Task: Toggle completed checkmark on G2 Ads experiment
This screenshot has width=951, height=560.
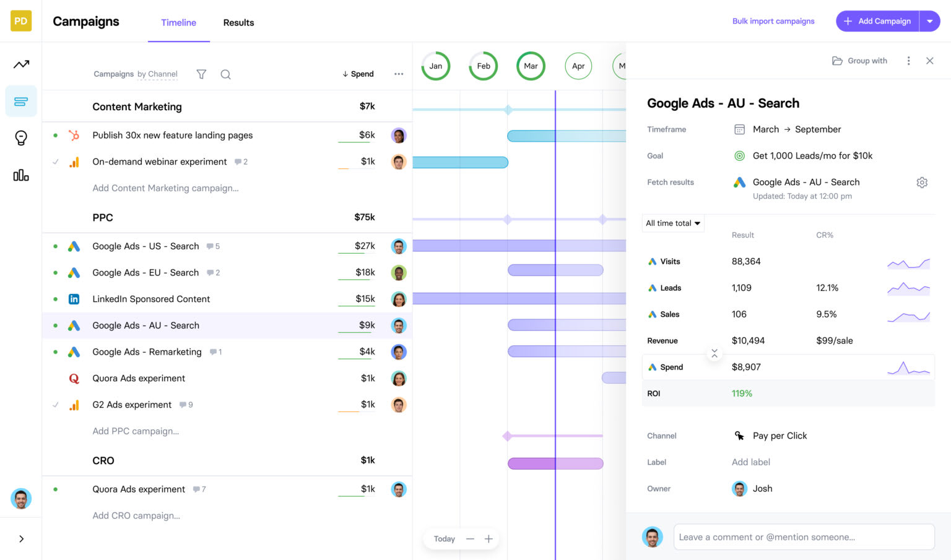Action: point(56,405)
